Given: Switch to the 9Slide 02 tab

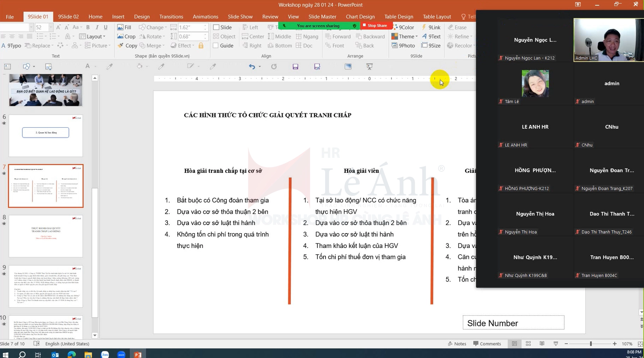Looking at the screenshot, I should tap(68, 17).
